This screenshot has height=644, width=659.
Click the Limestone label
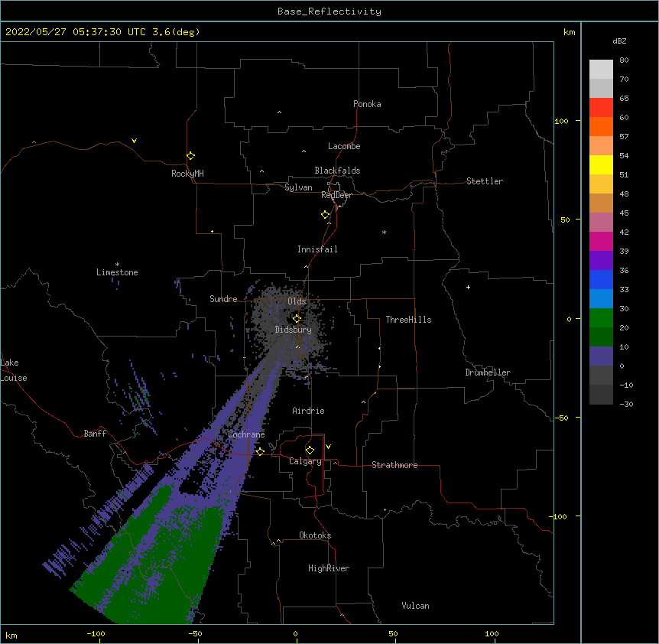[x=117, y=272]
